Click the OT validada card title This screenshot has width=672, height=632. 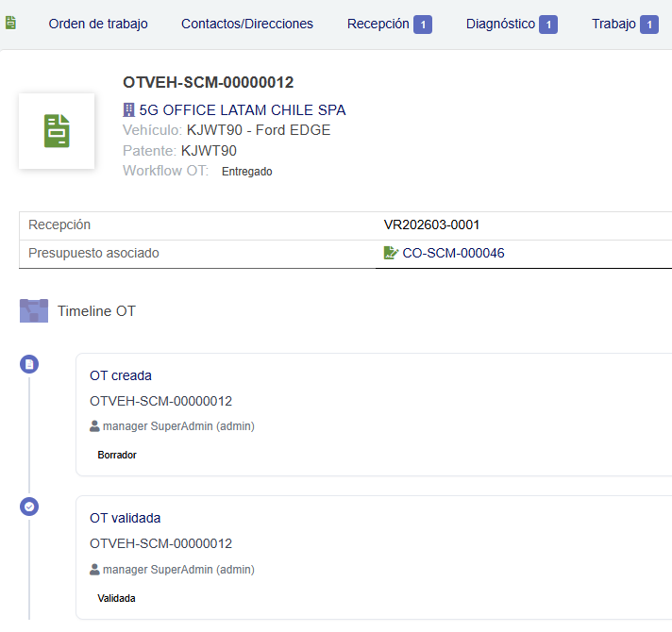[126, 518]
